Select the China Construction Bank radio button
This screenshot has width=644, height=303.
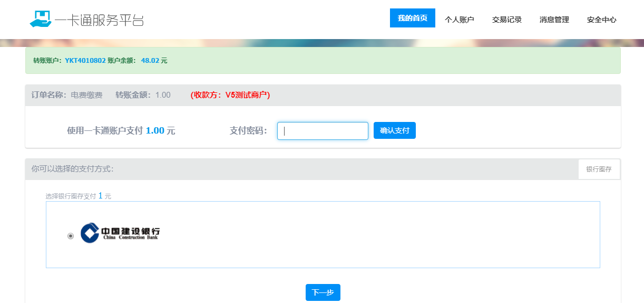pyautogui.click(x=71, y=236)
